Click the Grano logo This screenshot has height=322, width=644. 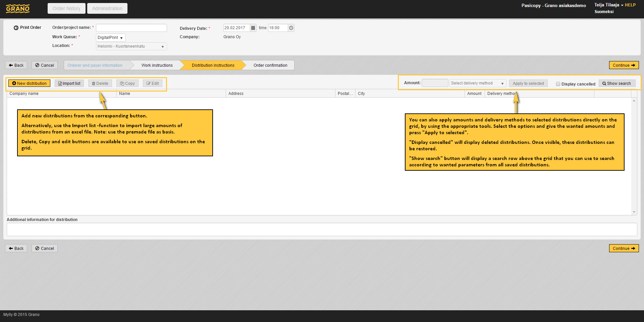point(18,8)
